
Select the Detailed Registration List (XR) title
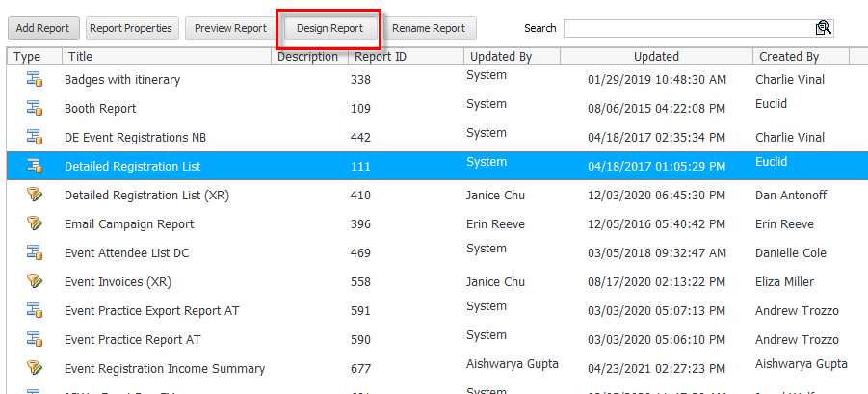146,196
